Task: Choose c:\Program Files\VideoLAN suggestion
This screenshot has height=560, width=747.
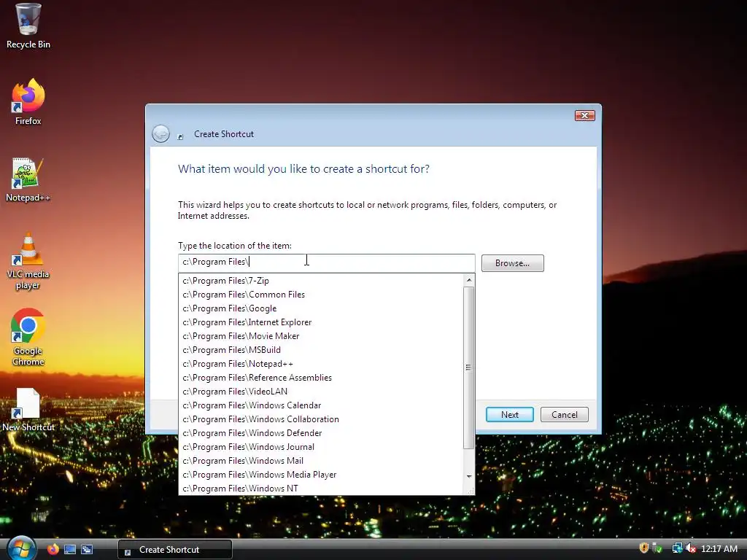Action: tap(321, 391)
